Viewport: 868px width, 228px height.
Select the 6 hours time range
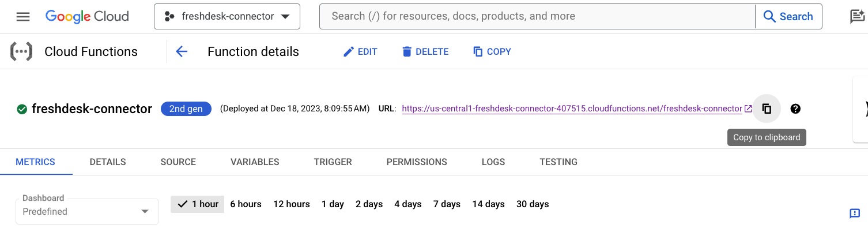click(x=246, y=204)
